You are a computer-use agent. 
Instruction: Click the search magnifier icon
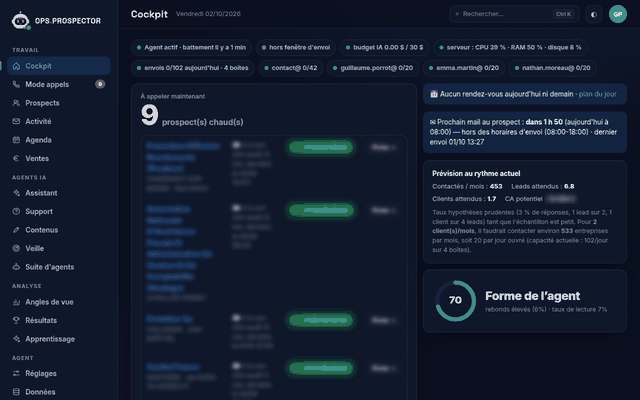(x=458, y=14)
